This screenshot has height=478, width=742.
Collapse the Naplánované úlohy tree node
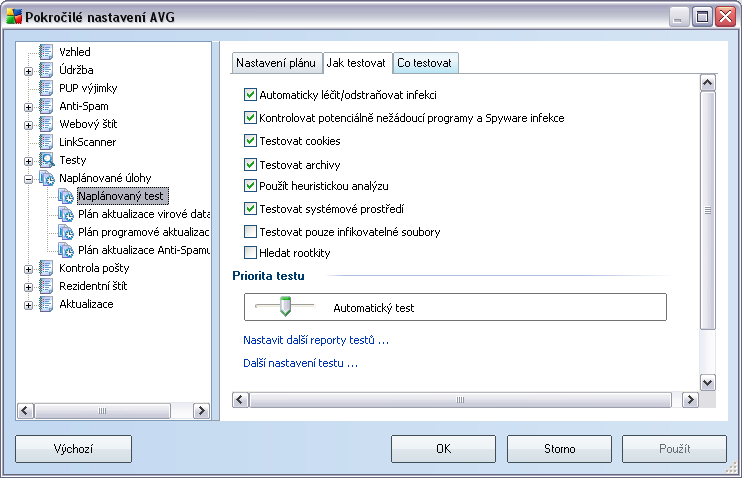pos(28,179)
